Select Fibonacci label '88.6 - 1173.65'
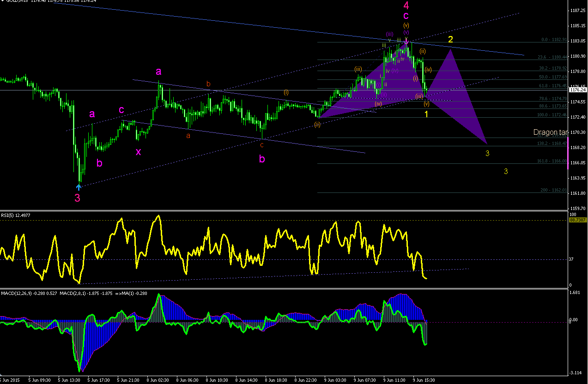The width and height of the screenshot is (588, 384). (x=553, y=106)
